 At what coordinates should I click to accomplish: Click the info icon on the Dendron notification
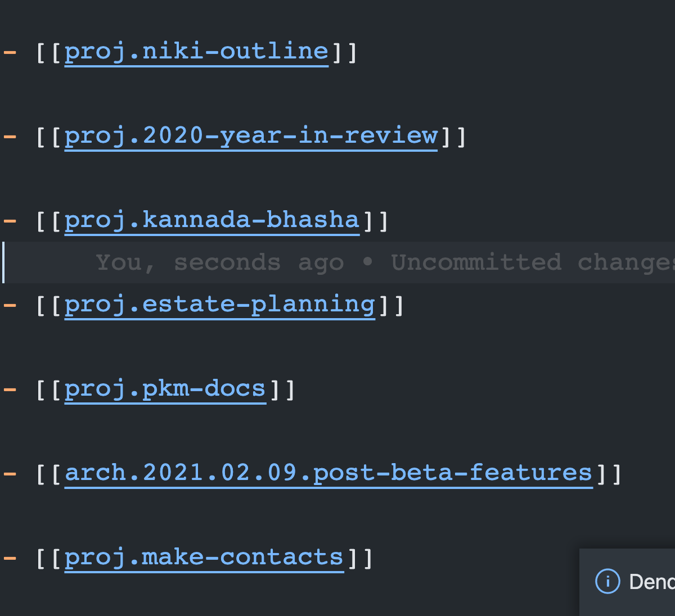coord(607,582)
